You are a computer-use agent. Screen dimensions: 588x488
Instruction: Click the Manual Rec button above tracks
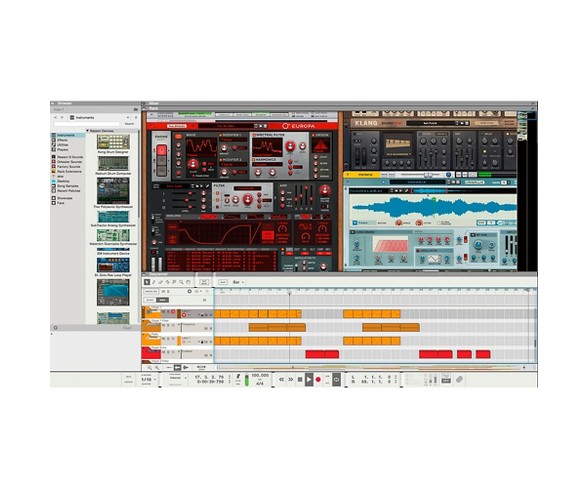(x=151, y=291)
